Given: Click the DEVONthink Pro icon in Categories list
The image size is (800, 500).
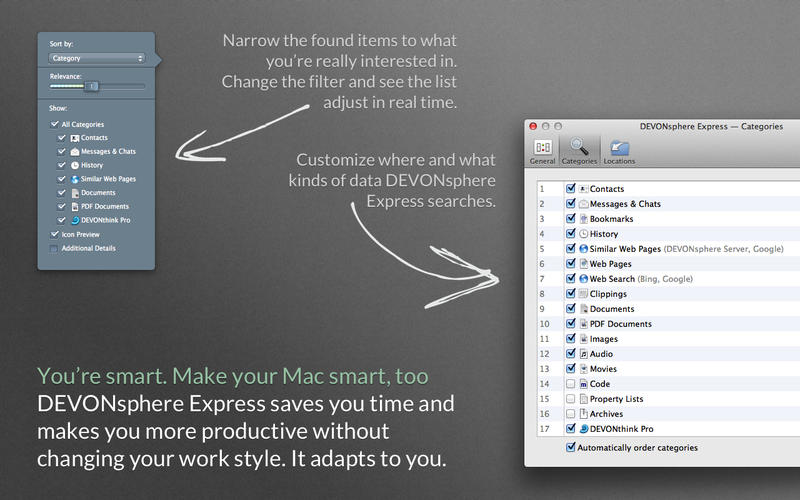Looking at the screenshot, I should click(584, 429).
